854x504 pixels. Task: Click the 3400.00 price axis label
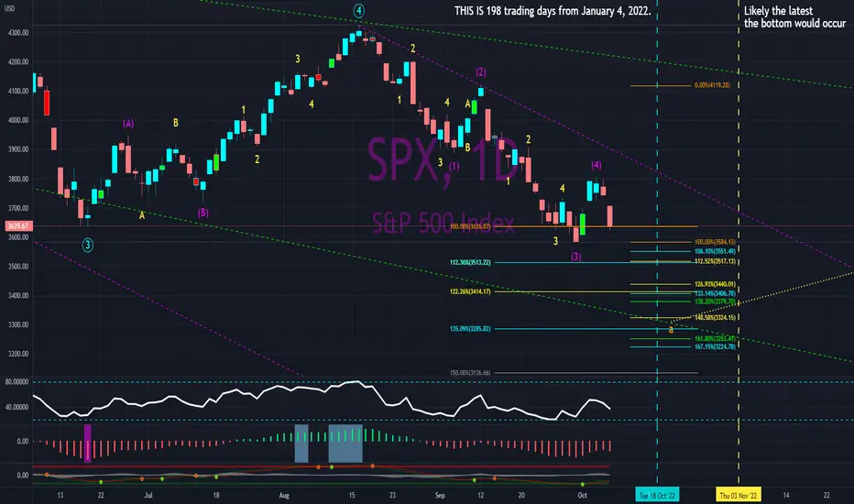(18, 295)
